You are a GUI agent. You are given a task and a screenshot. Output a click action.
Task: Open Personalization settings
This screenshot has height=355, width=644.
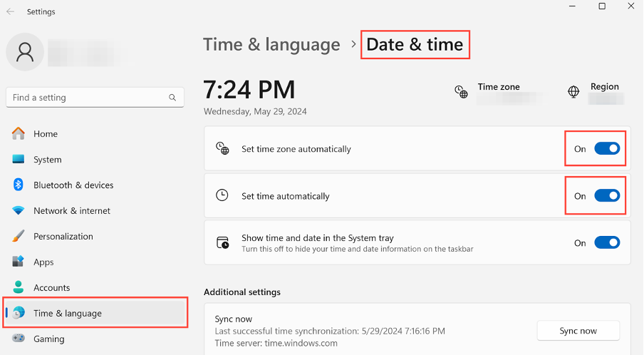tap(95, 236)
